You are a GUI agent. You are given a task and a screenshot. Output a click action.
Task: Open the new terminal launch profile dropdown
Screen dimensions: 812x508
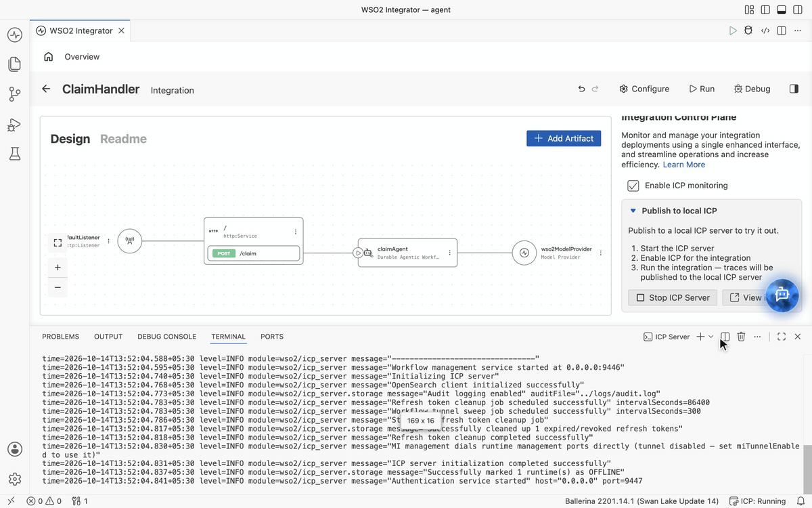click(711, 337)
